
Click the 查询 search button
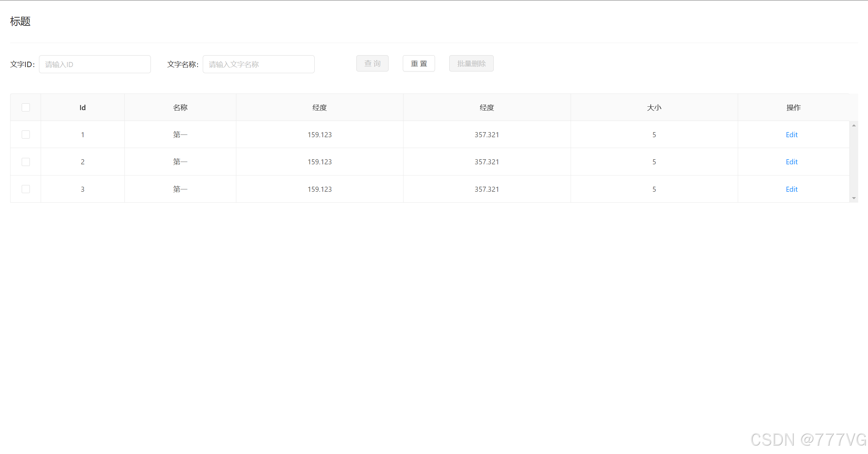pos(372,63)
